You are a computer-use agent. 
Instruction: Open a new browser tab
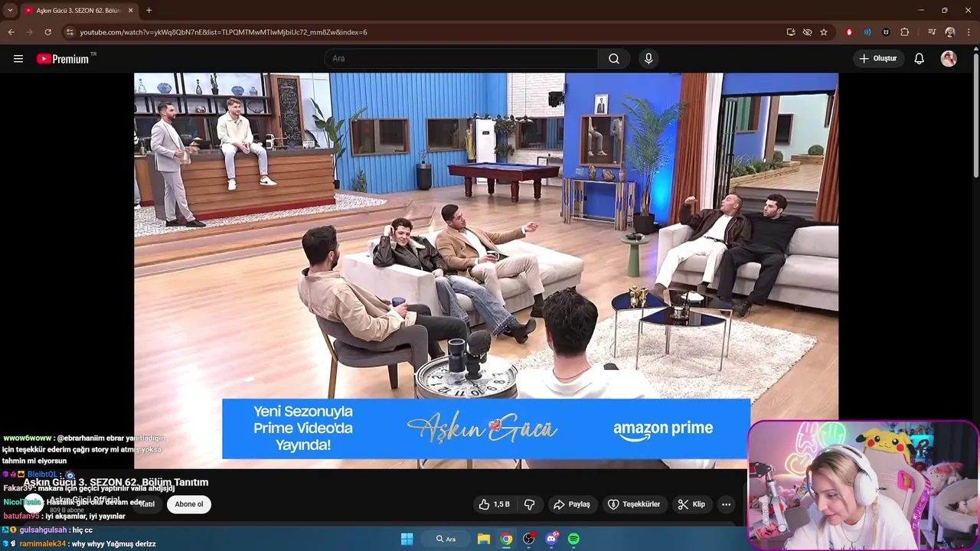(x=149, y=11)
